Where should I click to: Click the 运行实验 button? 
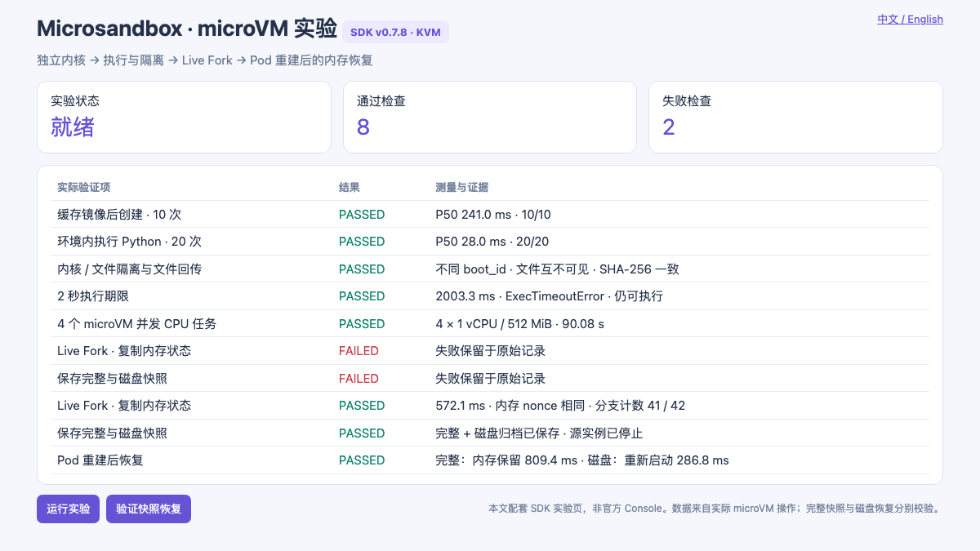tap(68, 509)
